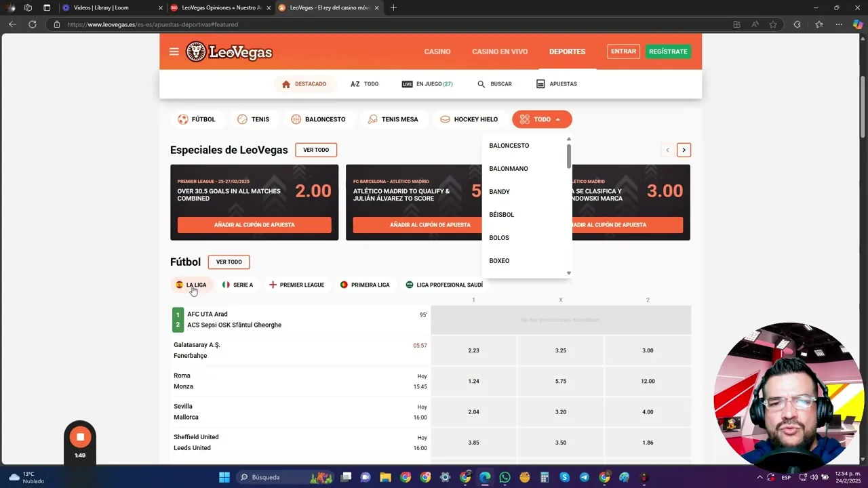
Task: Open the Apuestas bet slip icon
Action: click(x=540, y=84)
